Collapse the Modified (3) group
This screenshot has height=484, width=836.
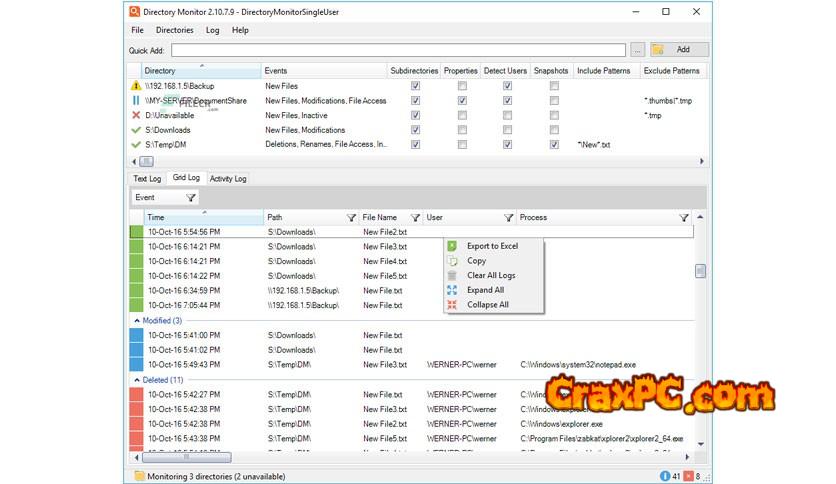[137, 321]
